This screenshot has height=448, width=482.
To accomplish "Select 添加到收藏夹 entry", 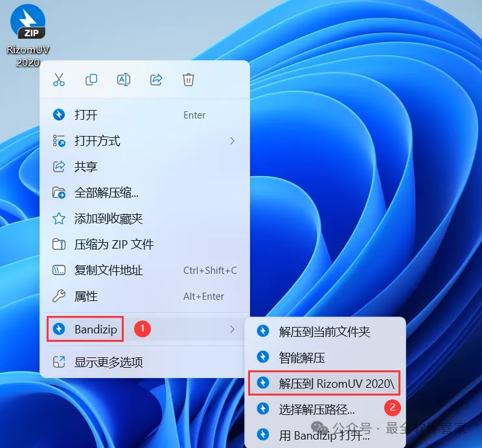I will point(144,218).
